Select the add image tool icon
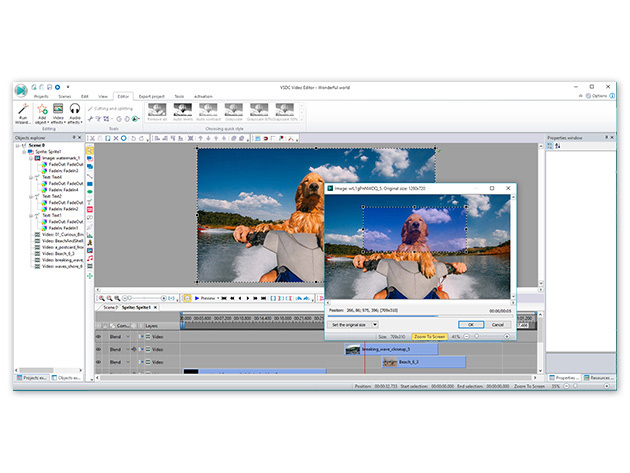The width and height of the screenshot is (630, 473). coord(90,250)
